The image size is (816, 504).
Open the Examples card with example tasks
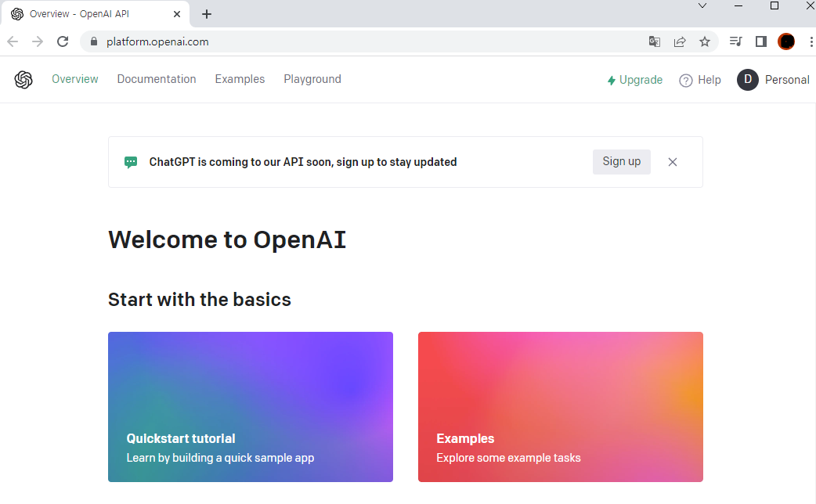561,407
